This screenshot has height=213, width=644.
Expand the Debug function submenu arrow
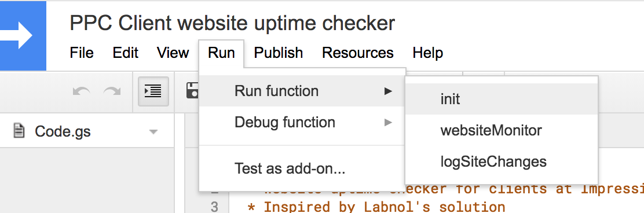pyautogui.click(x=387, y=122)
